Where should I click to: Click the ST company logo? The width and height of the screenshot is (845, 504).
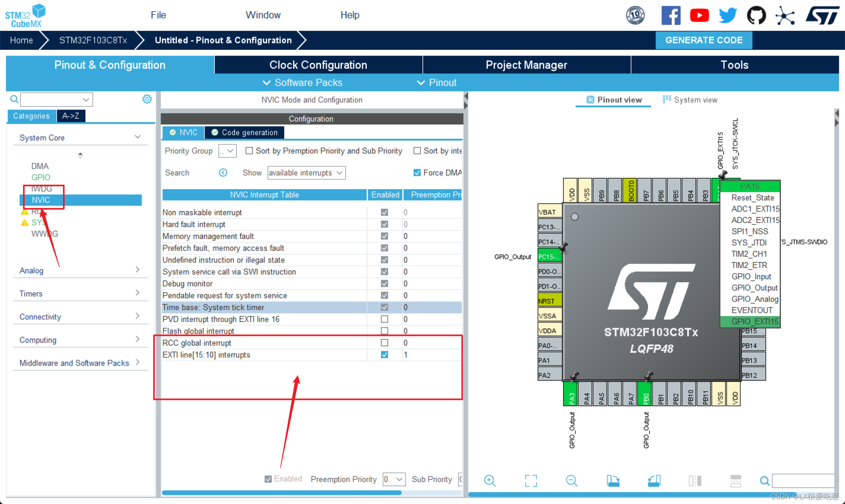(823, 16)
